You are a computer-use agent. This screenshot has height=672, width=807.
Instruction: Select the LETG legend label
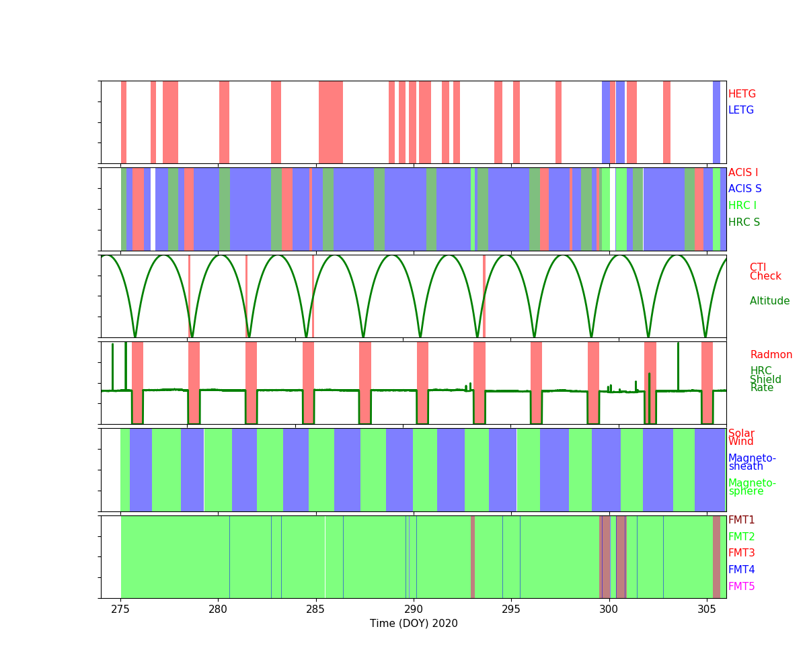(740, 110)
